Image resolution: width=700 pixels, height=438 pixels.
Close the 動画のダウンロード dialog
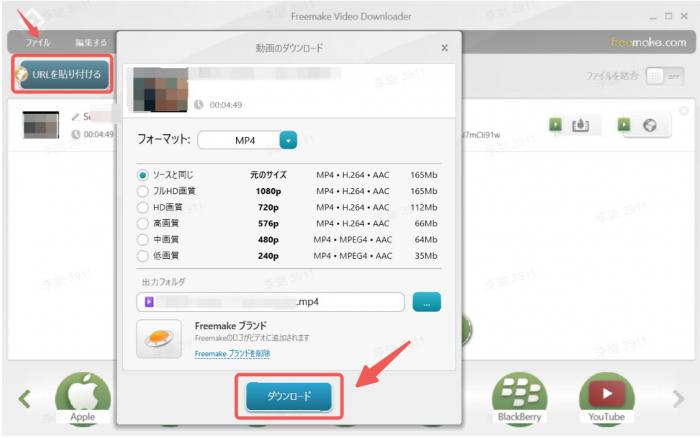[x=444, y=48]
